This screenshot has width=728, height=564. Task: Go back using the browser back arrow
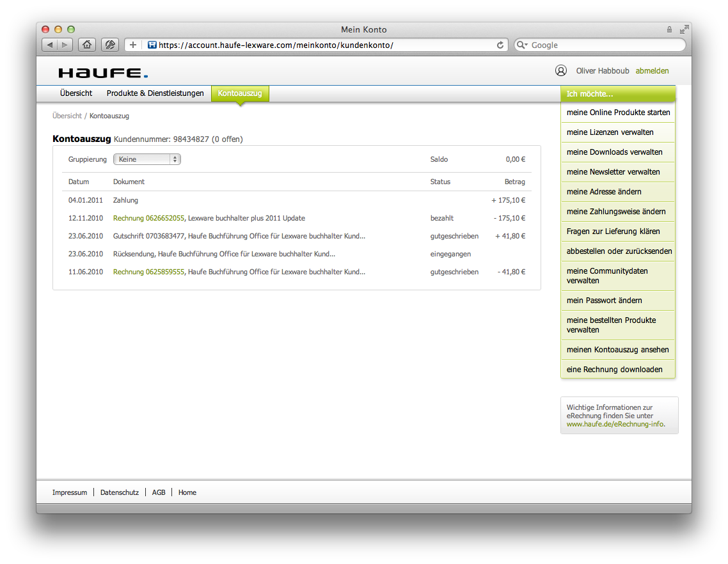point(50,45)
